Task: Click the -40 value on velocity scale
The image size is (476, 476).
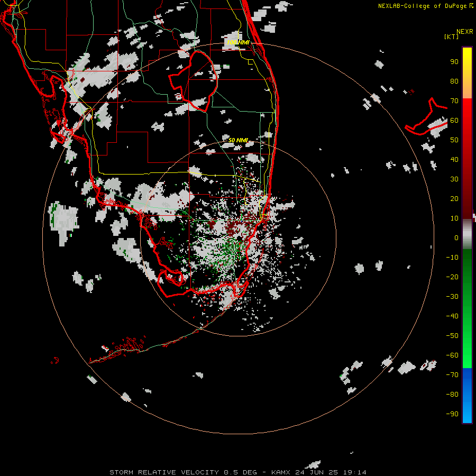Action: click(452, 316)
